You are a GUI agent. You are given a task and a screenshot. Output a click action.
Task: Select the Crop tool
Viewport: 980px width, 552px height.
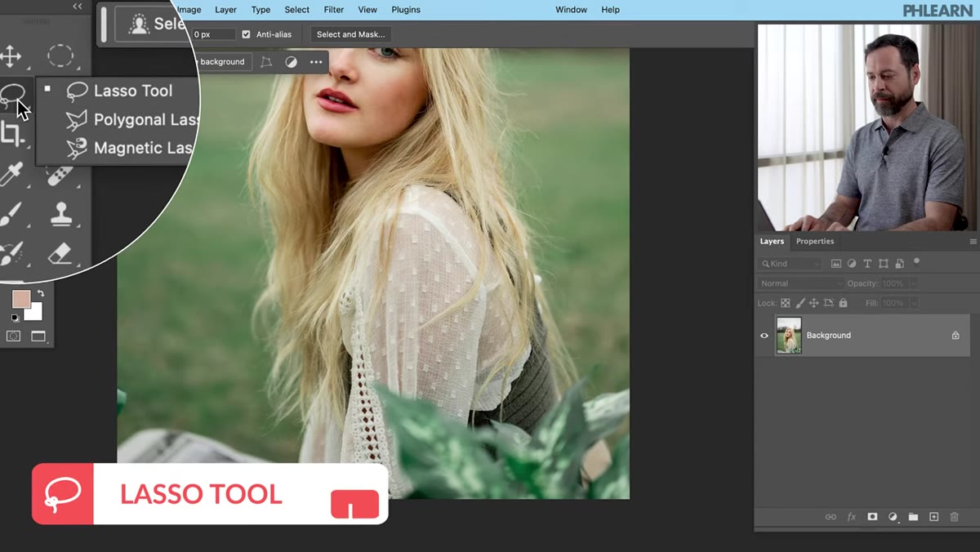(11, 134)
